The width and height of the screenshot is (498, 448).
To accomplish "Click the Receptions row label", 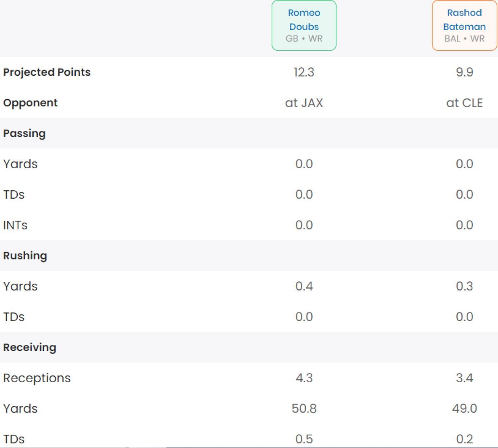I will 37,378.
